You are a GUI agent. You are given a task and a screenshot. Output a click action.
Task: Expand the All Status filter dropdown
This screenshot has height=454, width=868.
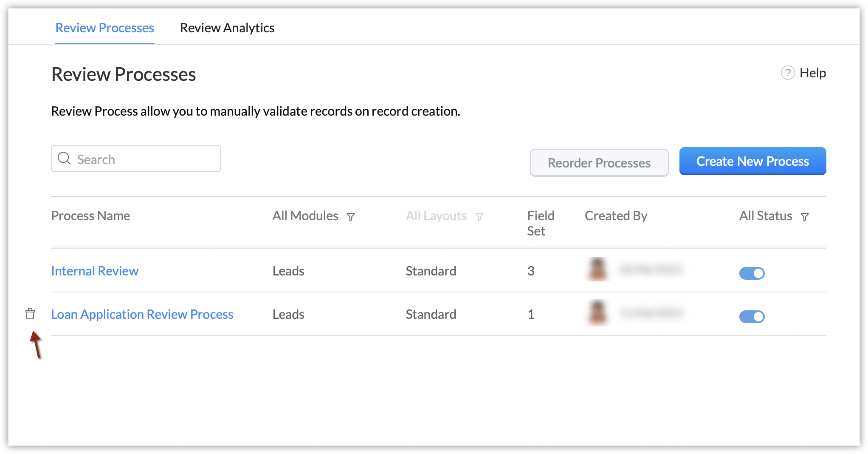pyautogui.click(x=766, y=216)
